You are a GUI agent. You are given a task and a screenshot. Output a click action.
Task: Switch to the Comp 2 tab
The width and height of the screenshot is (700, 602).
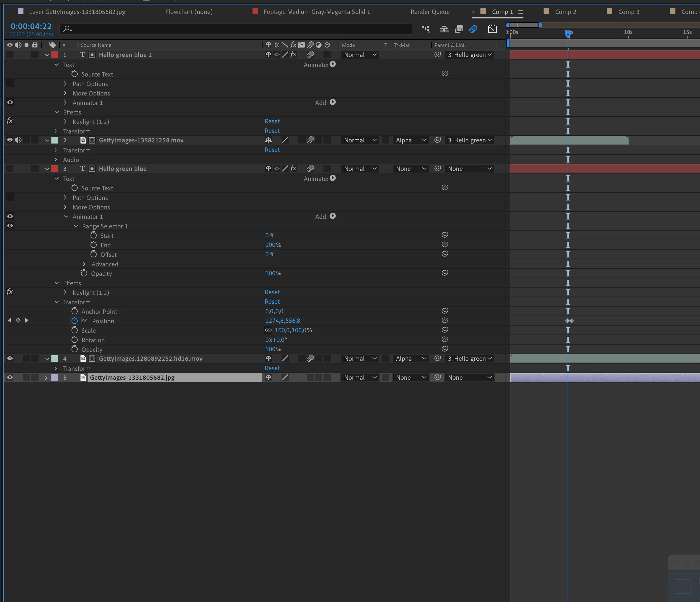[x=565, y=12]
